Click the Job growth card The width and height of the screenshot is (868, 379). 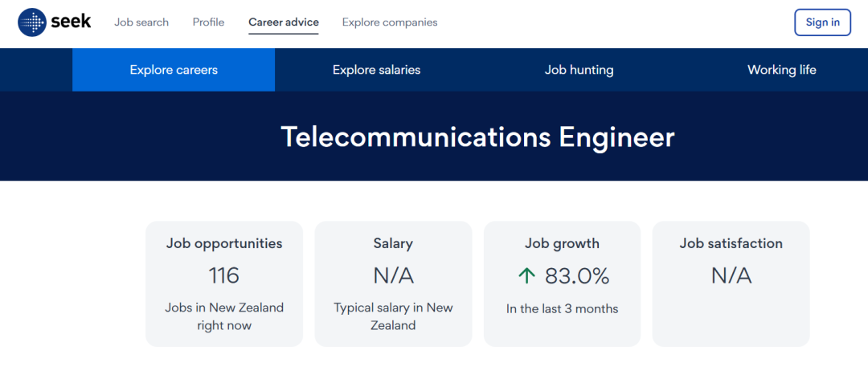(562, 283)
